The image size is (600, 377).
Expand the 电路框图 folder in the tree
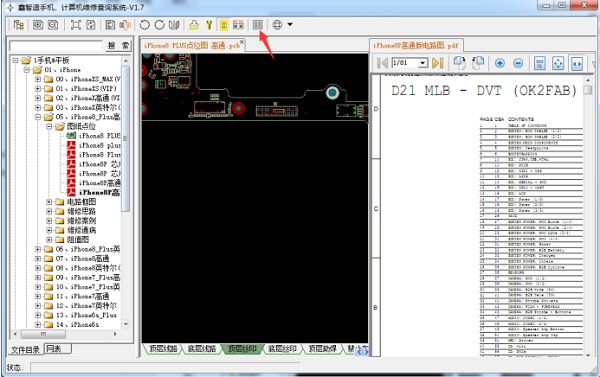tap(49, 202)
